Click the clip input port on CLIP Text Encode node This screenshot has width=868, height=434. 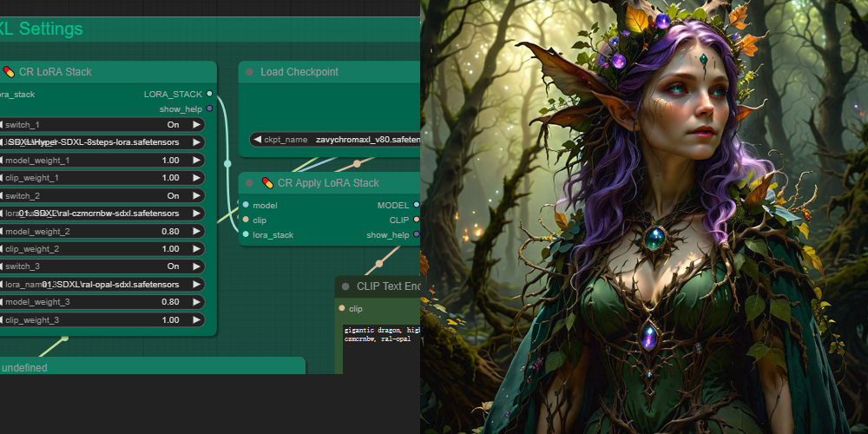point(341,308)
